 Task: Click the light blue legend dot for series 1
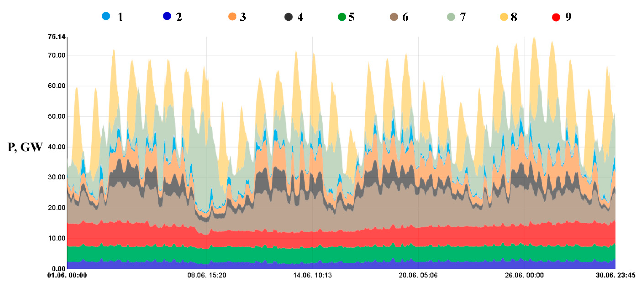pos(106,16)
